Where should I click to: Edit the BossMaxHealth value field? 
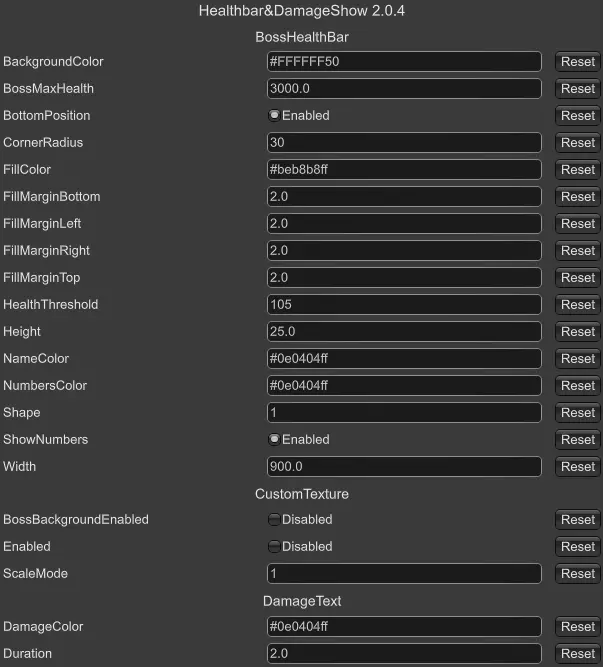[x=404, y=89]
